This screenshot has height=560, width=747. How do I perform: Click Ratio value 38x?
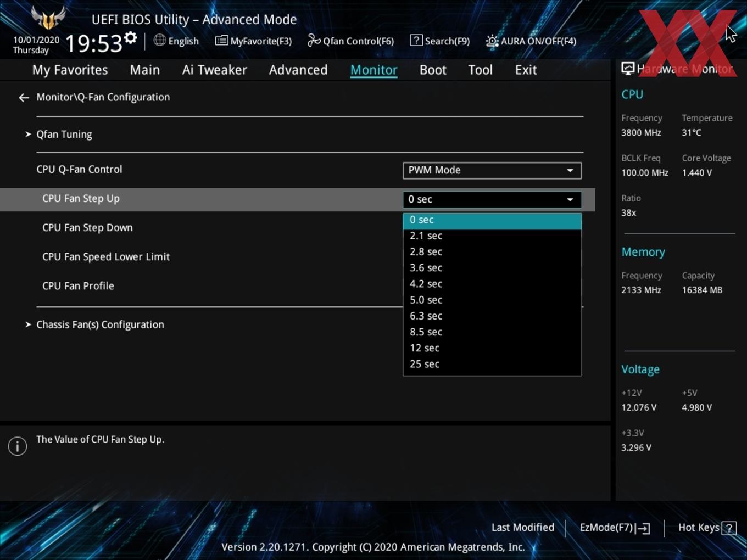click(x=628, y=213)
